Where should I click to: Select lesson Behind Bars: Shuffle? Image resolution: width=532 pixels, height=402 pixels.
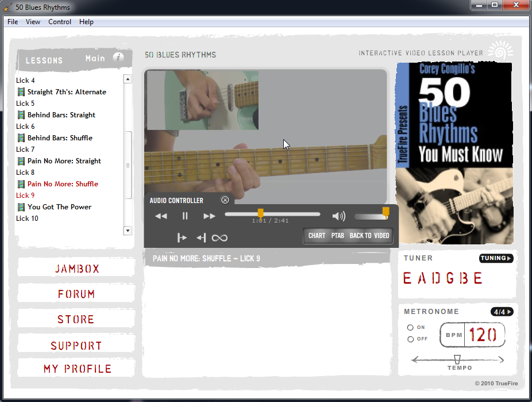point(60,138)
